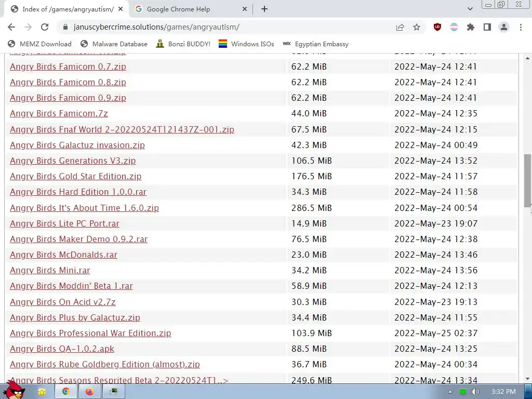Click the scrollbar up arrow
The height and width of the screenshot is (399, 532).
528,58
